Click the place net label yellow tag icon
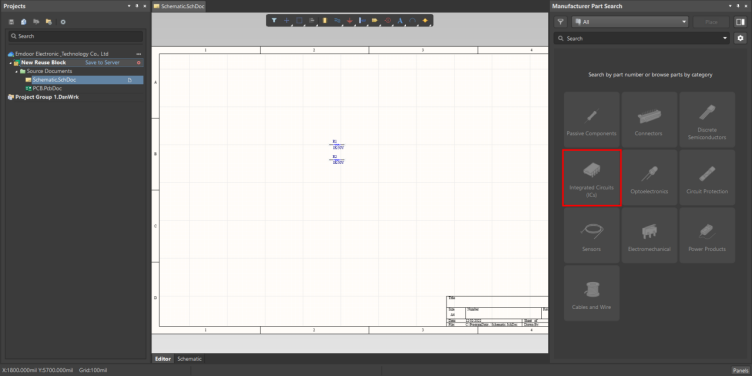This screenshot has height=376, width=753. coord(375,21)
